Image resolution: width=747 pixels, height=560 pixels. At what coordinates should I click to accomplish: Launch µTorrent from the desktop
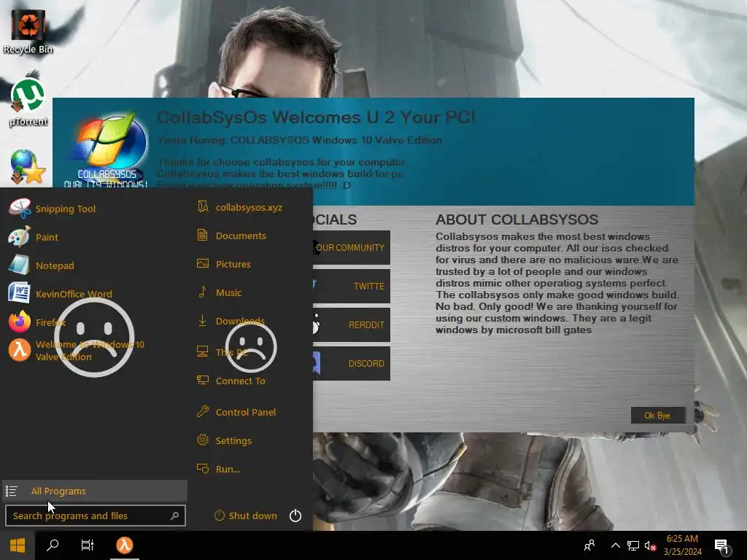(x=28, y=103)
